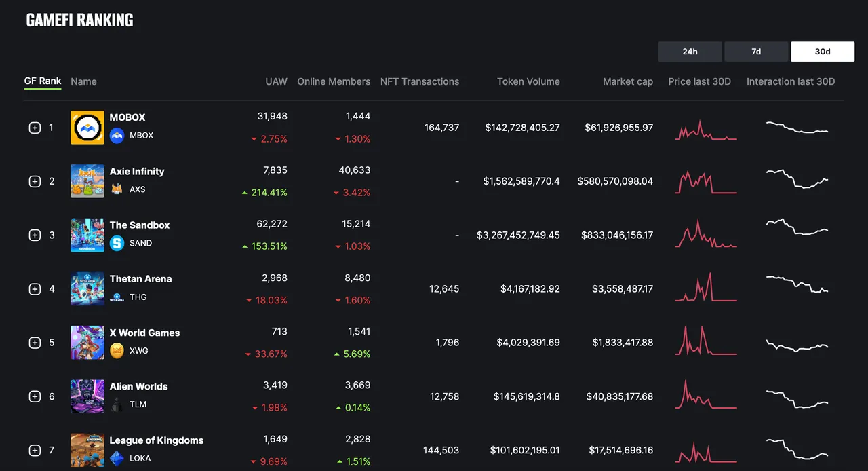Click MOBOX market cap $61,926,955.97
This screenshot has height=471, width=868.
[x=619, y=128]
